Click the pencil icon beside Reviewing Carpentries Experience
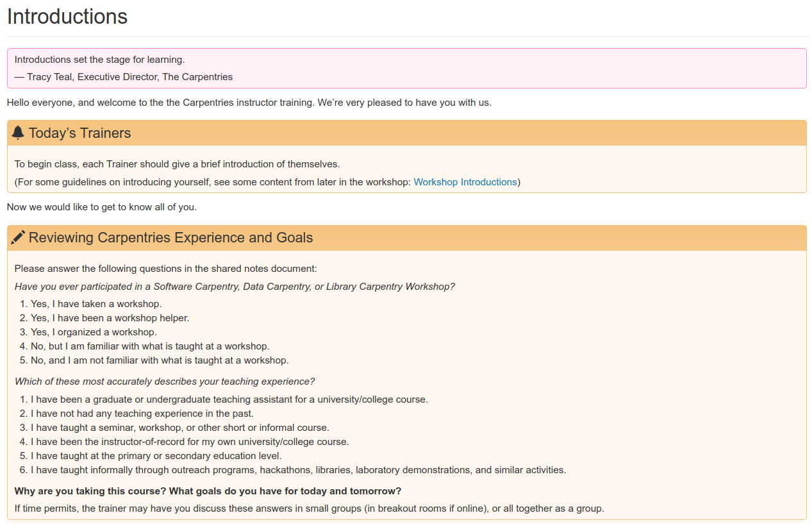 pyautogui.click(x=18, y=237)
